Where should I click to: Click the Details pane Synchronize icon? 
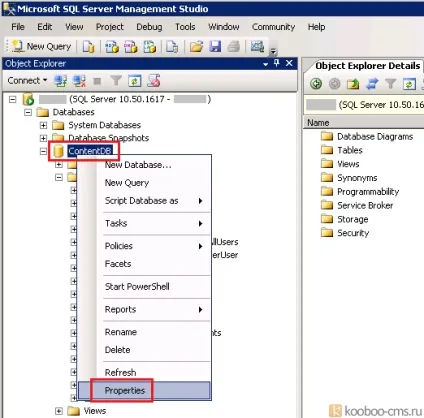click(x=372, y=83)
